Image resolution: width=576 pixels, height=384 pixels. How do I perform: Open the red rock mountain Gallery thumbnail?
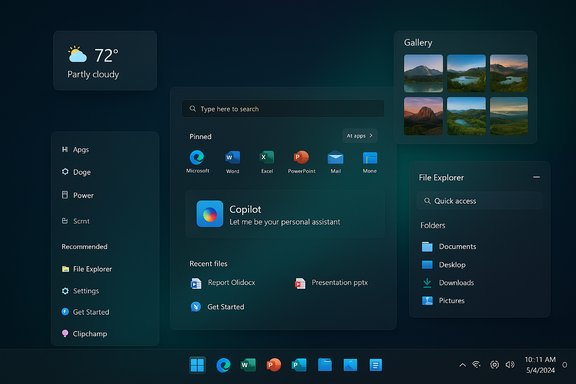(423, 116)
